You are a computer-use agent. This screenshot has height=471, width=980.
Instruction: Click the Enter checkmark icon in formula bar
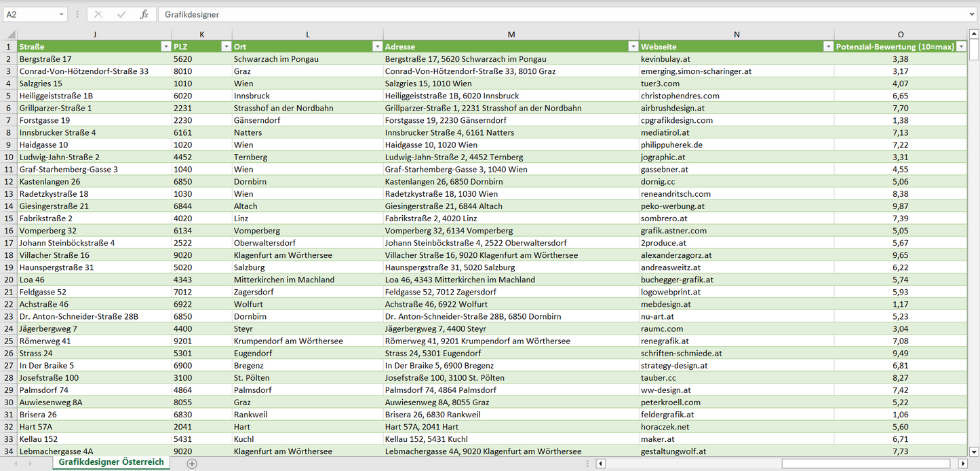(121, 14)
